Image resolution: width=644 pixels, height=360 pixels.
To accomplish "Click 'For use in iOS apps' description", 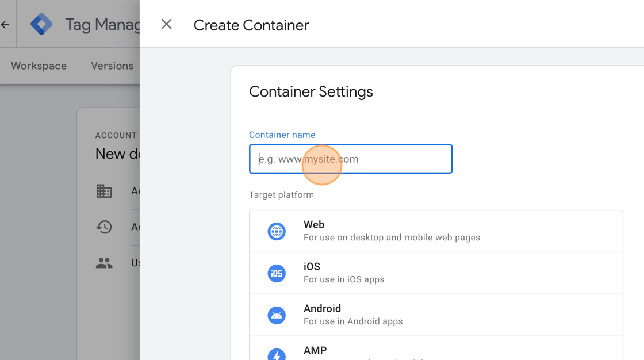I will [x=344, y=279].
